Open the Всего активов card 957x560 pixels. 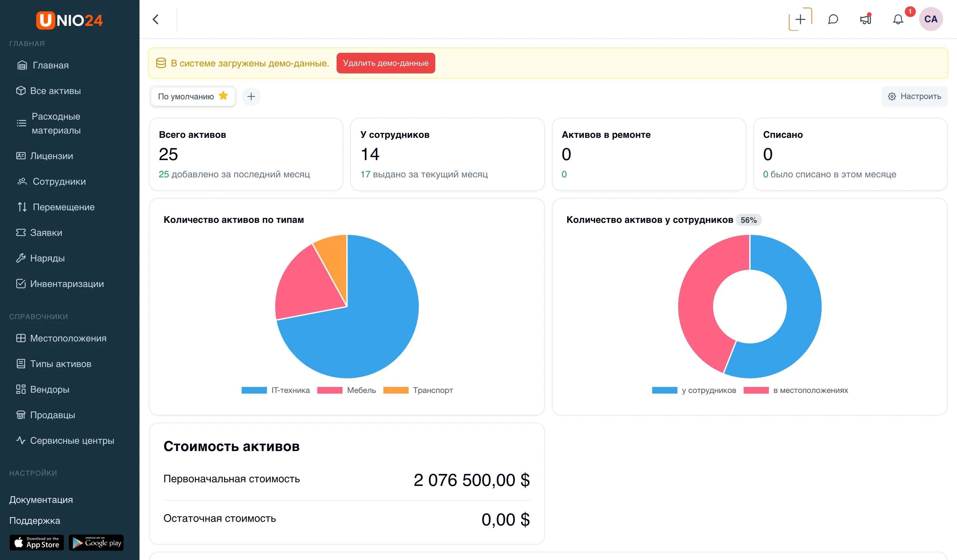[246, 154]
